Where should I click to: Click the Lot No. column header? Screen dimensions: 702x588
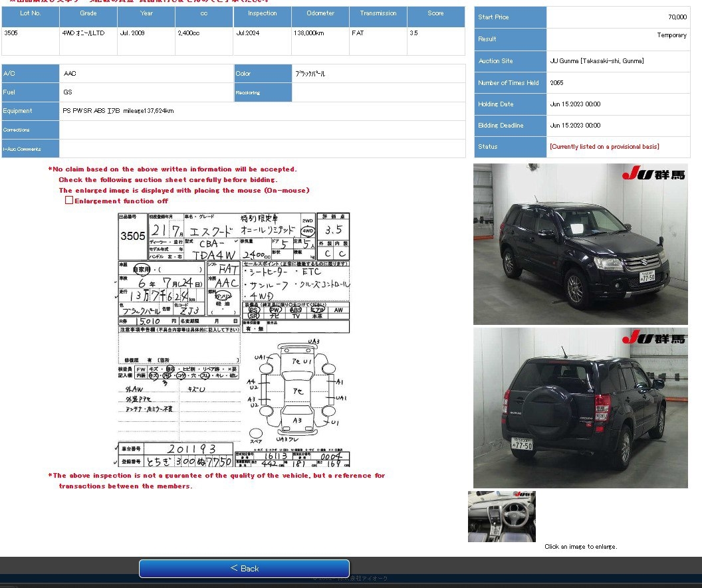click(31, 13)
